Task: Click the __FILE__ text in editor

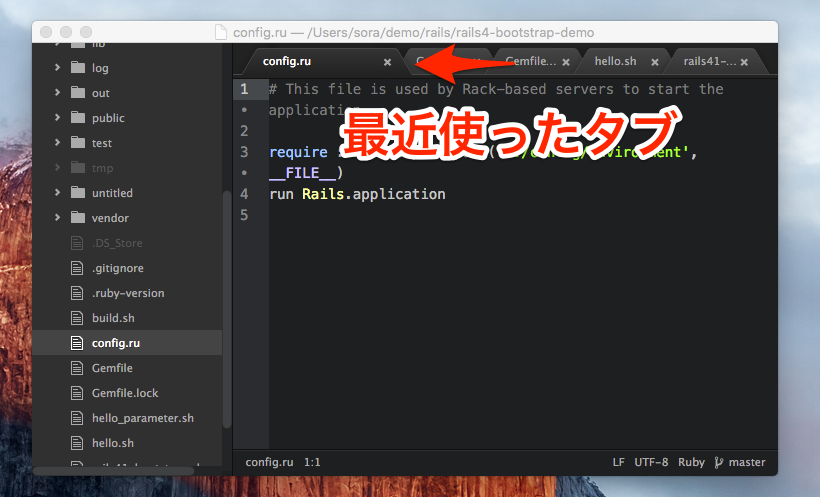Action: 302,173
